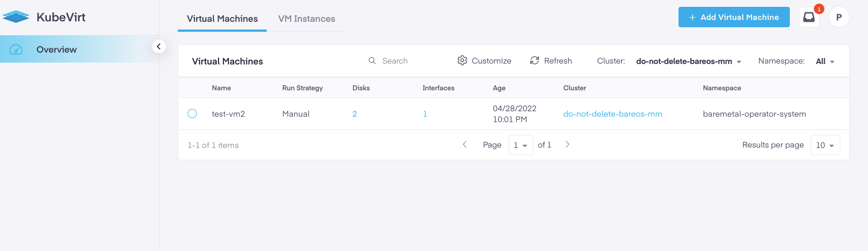
Task: Open the Namespace All dropdown
Action: 825,61
